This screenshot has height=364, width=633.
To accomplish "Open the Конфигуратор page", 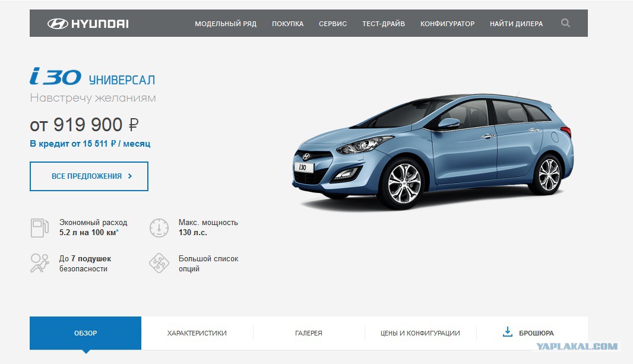I will click(x=447, y=24).
